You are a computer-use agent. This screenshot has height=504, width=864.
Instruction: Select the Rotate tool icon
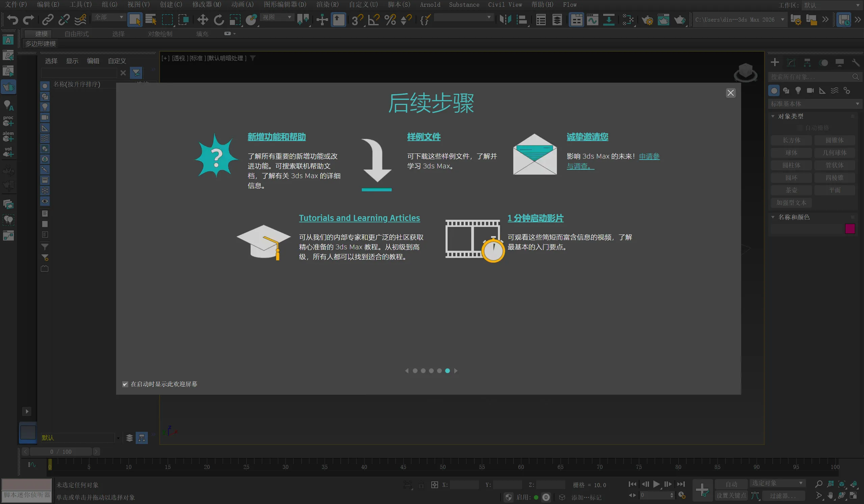219,20
